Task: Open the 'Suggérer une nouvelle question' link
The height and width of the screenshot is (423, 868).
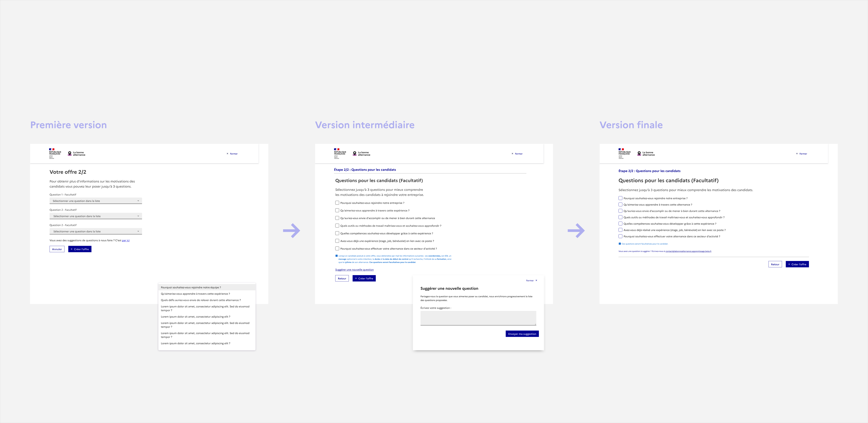Action: tap(354, 270)
